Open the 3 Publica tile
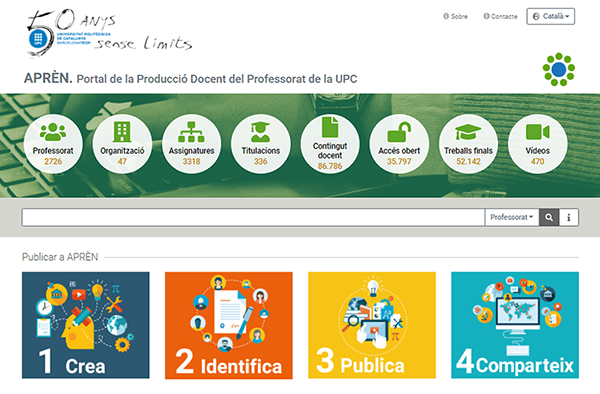600x394 pixels. 372,325
